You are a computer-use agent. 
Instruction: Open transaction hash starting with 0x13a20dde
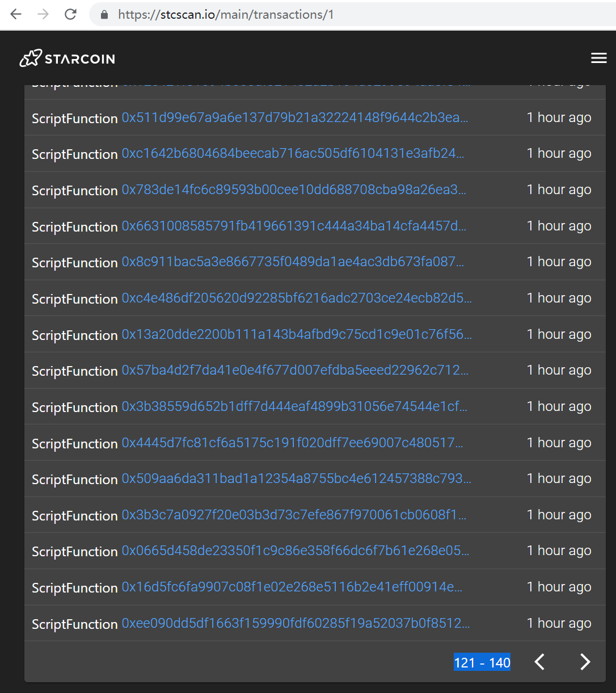(x=296, y=334)
